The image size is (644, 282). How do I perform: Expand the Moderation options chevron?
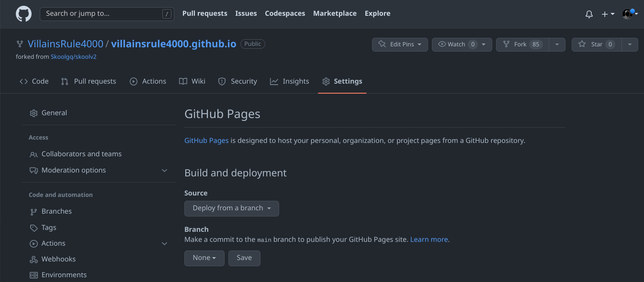pos(165,171)
